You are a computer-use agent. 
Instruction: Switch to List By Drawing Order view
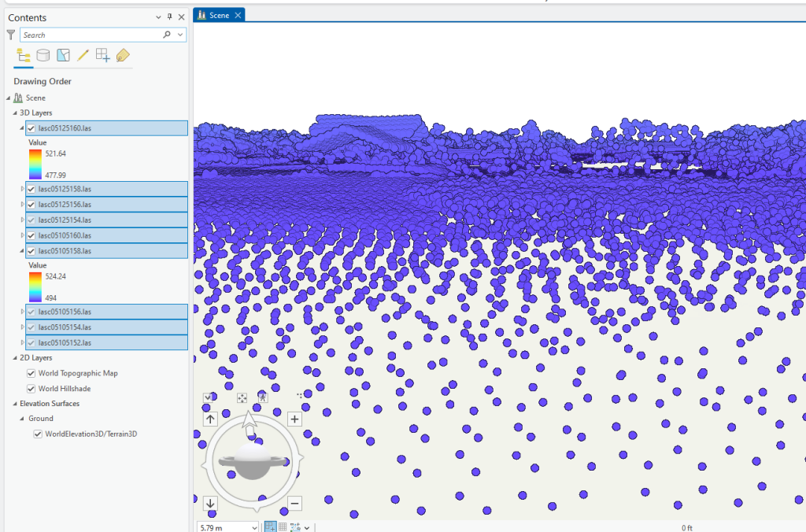point(24,55)
